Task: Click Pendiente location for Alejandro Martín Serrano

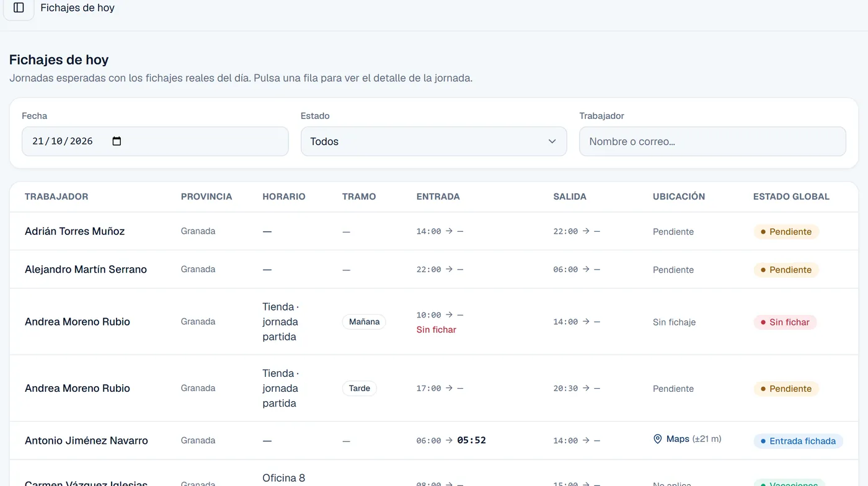Action: tap(673, 270)
